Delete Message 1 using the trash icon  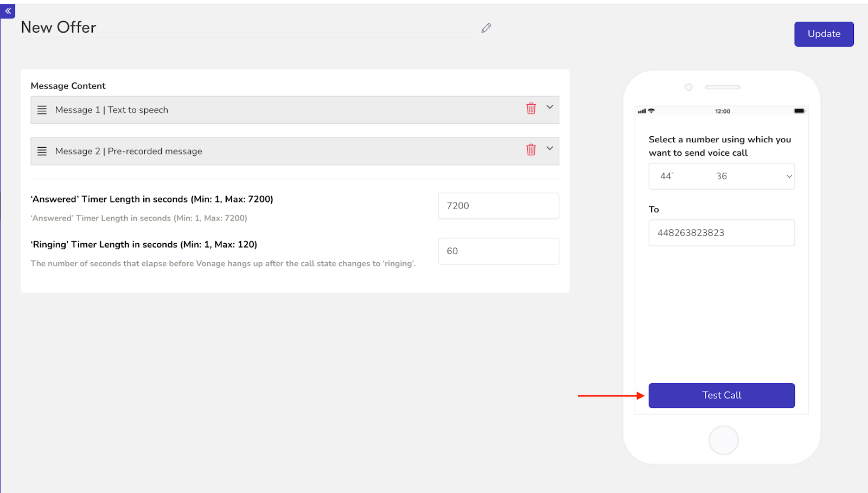[x=531, y=109]
